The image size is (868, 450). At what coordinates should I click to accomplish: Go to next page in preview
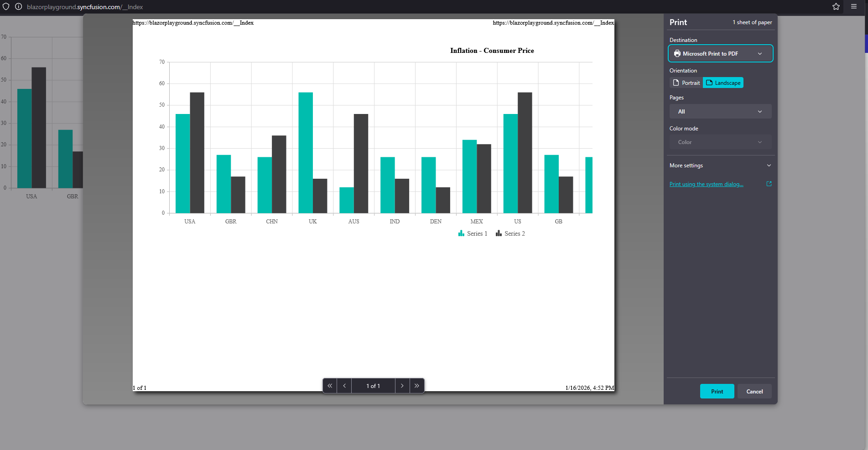pyautogui.click(x=402, y=386)
